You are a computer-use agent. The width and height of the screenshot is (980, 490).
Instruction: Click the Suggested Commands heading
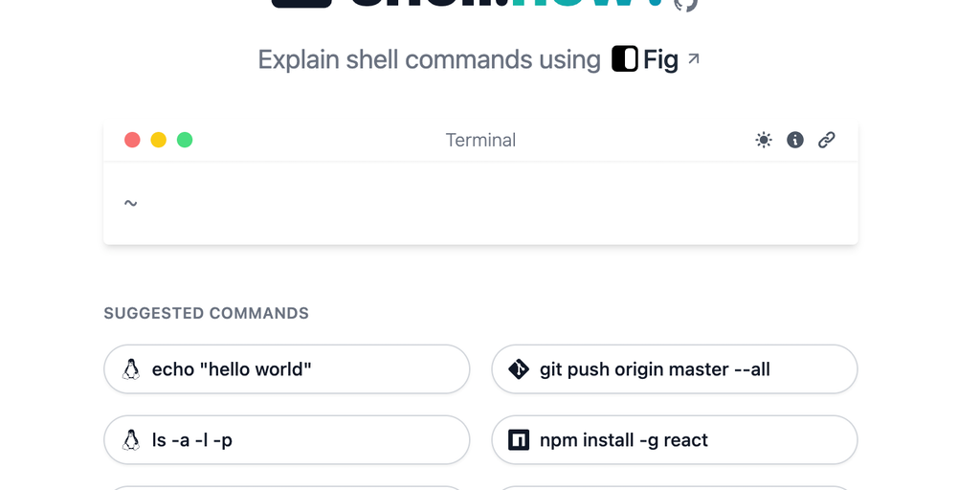206,313
